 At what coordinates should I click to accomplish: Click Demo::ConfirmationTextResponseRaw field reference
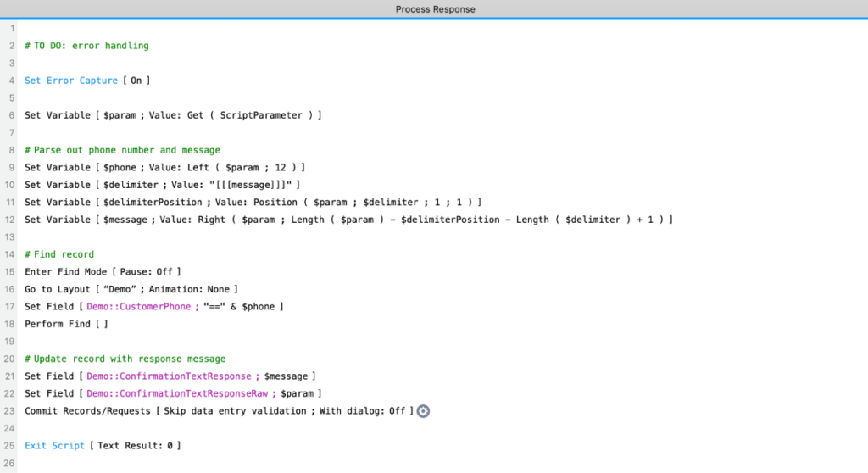pos(177,393)
